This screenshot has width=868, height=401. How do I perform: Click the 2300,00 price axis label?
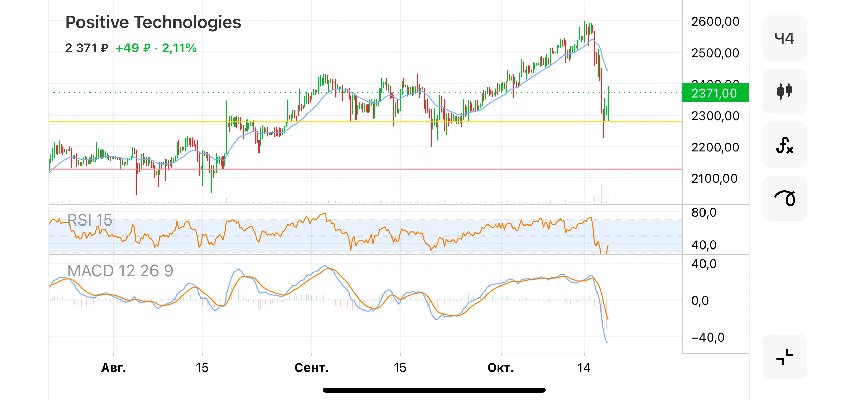[x=715, y=116]
